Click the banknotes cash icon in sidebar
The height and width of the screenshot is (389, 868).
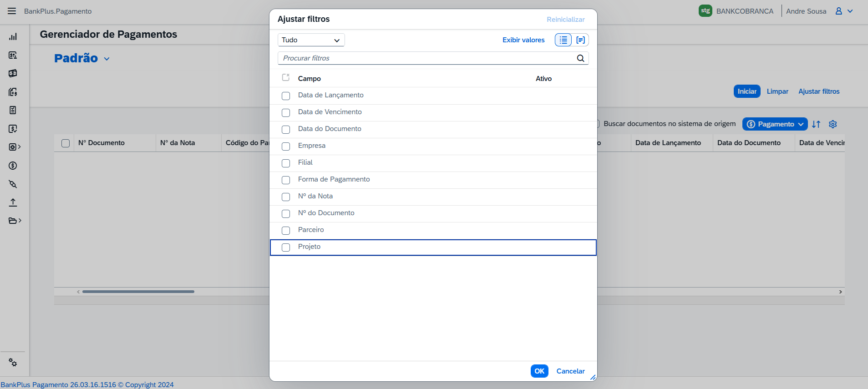13,73
